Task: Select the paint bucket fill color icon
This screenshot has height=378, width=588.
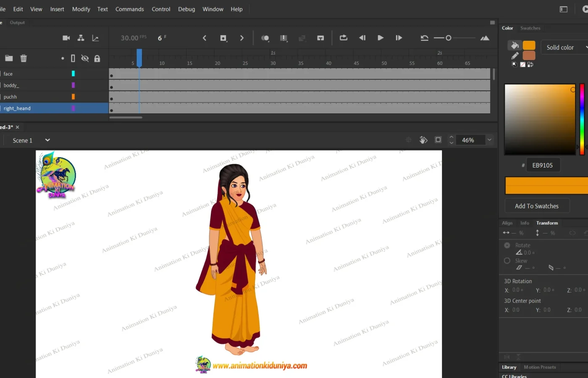Action: tap(514, 45)
